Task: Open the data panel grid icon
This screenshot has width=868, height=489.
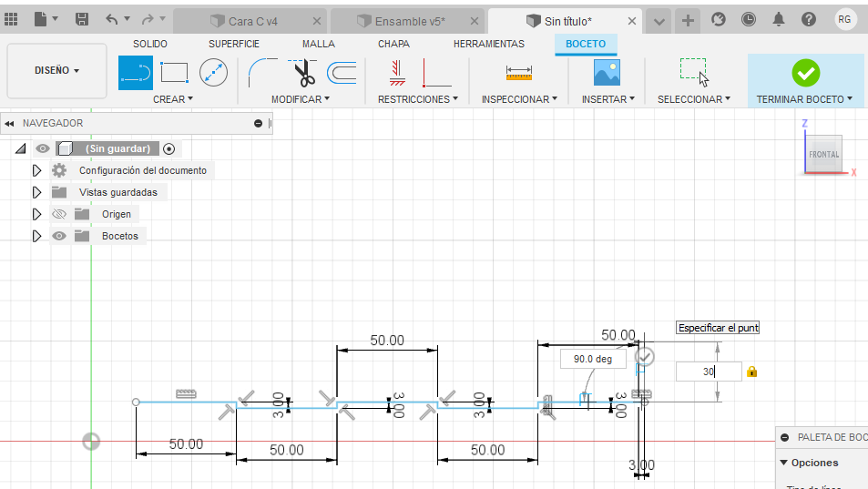Action: pyautogui.click(x=11, y=20)
